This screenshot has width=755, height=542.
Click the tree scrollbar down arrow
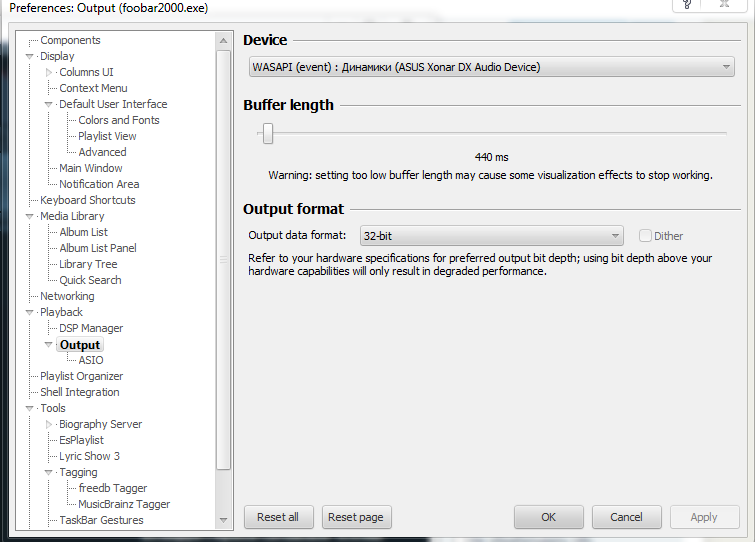pos(223,520)
